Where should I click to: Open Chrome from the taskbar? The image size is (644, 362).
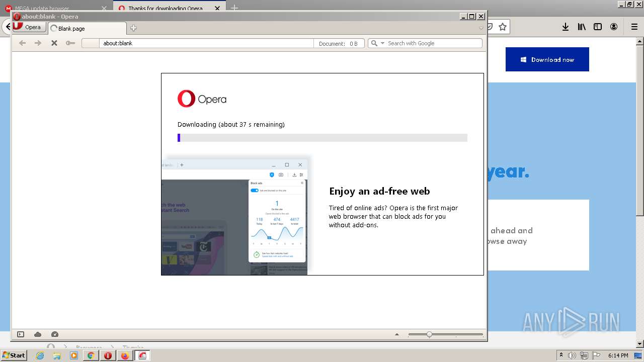pos(91,355)
